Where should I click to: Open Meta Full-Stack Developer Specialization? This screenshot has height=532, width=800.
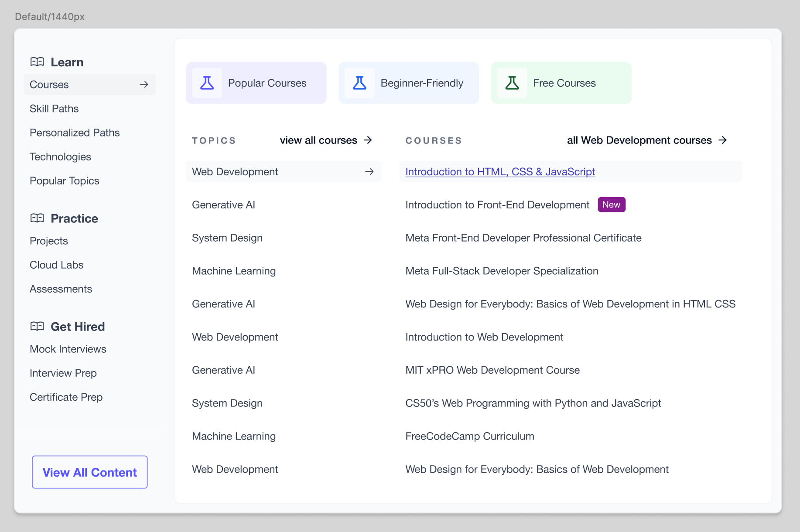click(502, 271)
